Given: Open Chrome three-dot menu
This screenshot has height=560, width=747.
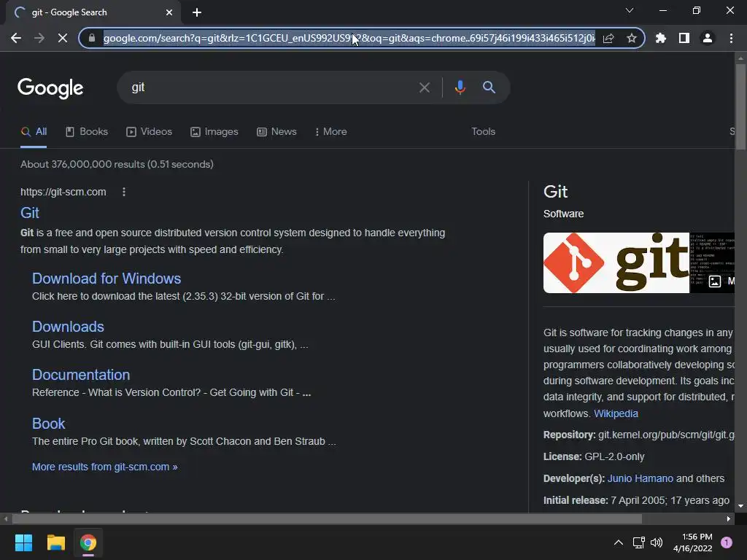Looking at the screenshot, I should coord(731,38).
